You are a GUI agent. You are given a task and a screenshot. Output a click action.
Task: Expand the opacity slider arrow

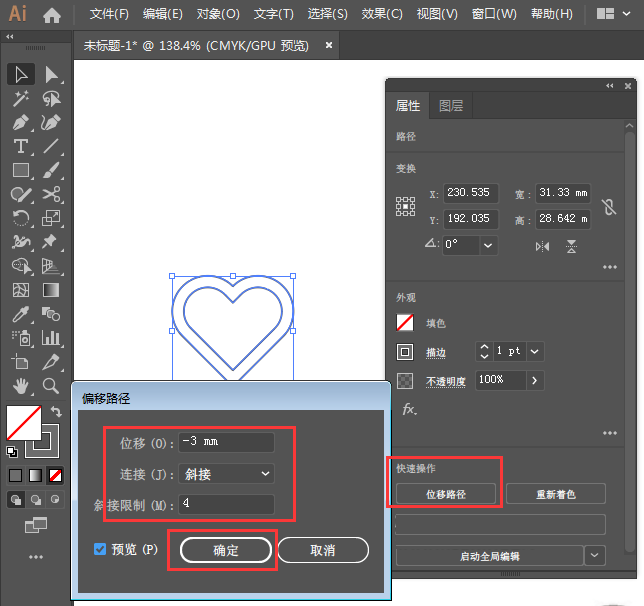pos(535,380)
